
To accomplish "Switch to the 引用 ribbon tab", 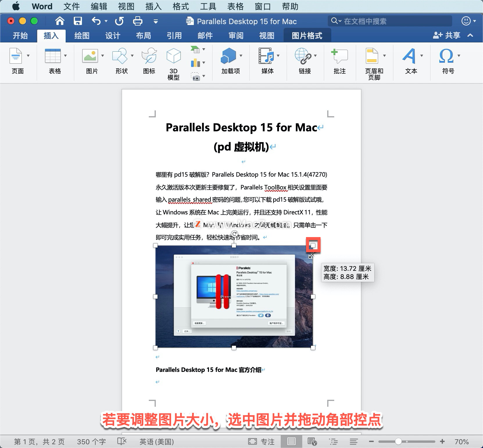I will click(x=174, y=36).
